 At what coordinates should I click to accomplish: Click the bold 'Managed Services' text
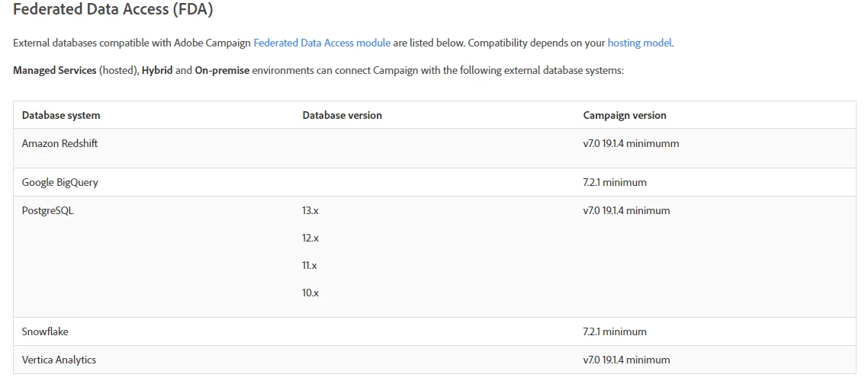point(55,71)
